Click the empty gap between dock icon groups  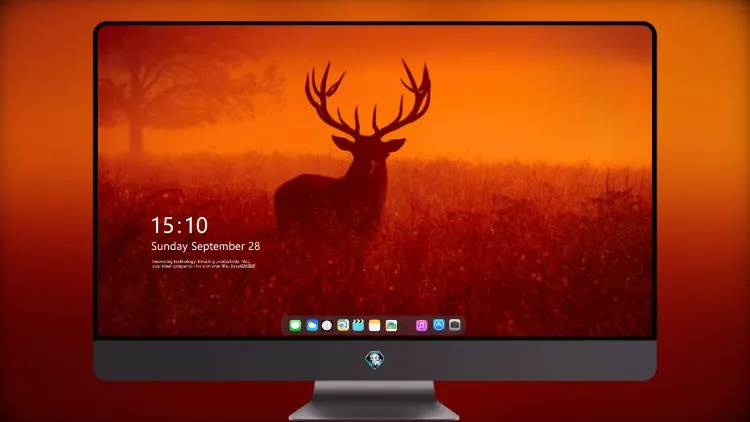(407, 325)
